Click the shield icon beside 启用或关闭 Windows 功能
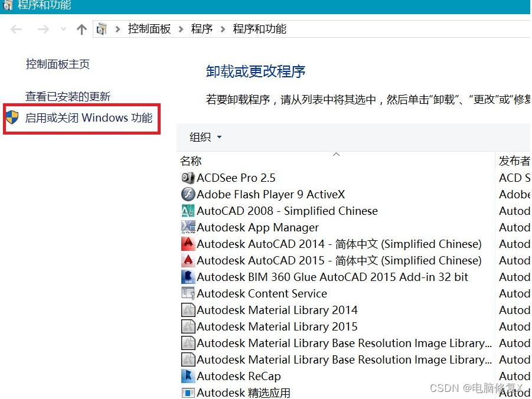Screen dimensions: 532x399 (12, 117)
